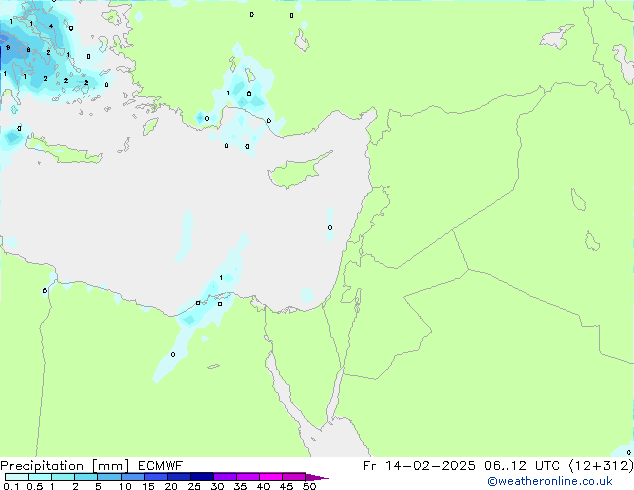Click legend scale value '0.1'
The height and width of the screenshot is (490, 634).
tap(11, 486)
